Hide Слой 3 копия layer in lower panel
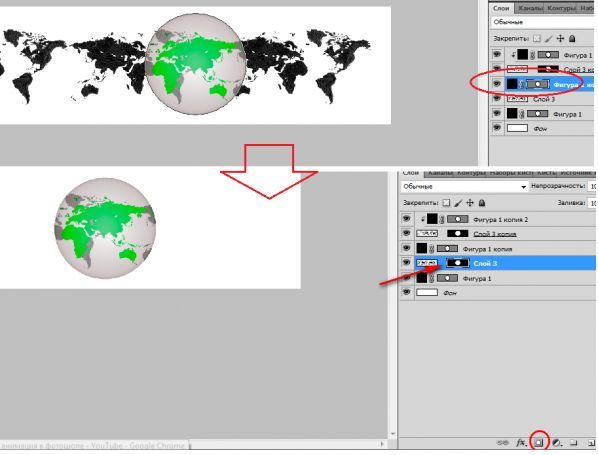 coord(407,233)
